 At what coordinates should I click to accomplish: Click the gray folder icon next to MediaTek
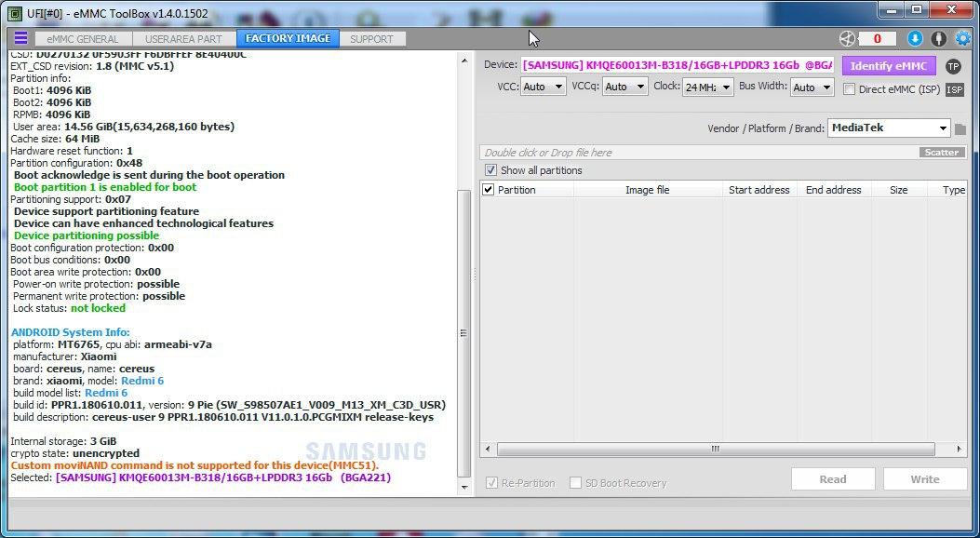(x=960, y=129)
